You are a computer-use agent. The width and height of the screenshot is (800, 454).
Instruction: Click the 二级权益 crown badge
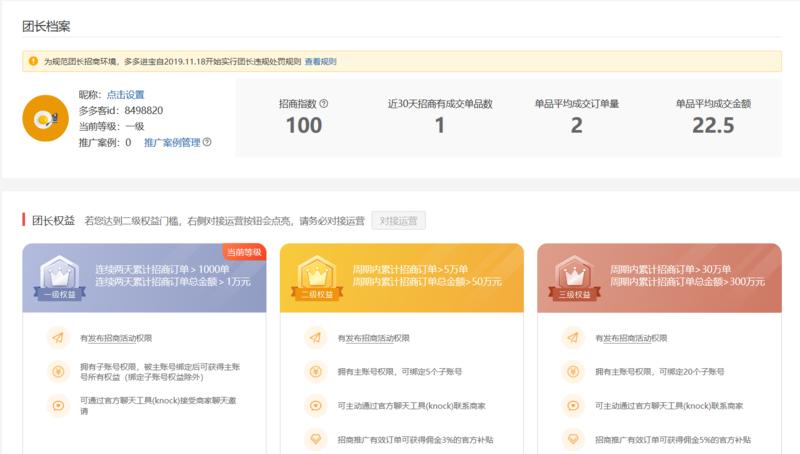point(317,279)
